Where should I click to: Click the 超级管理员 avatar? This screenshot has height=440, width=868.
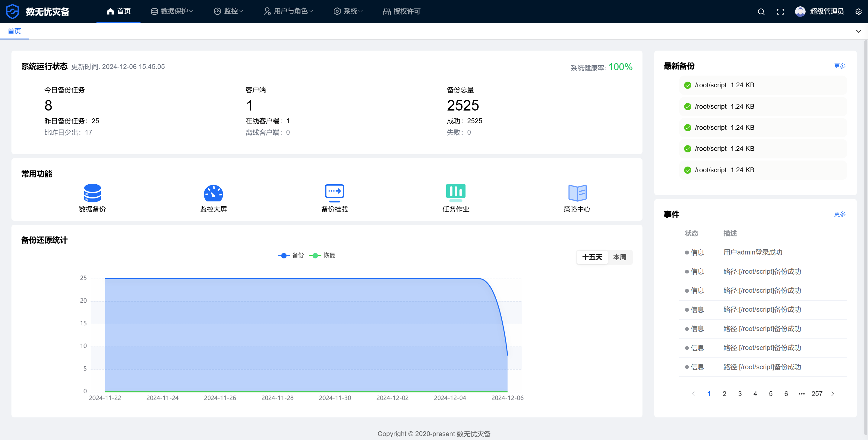pos(800,11)
